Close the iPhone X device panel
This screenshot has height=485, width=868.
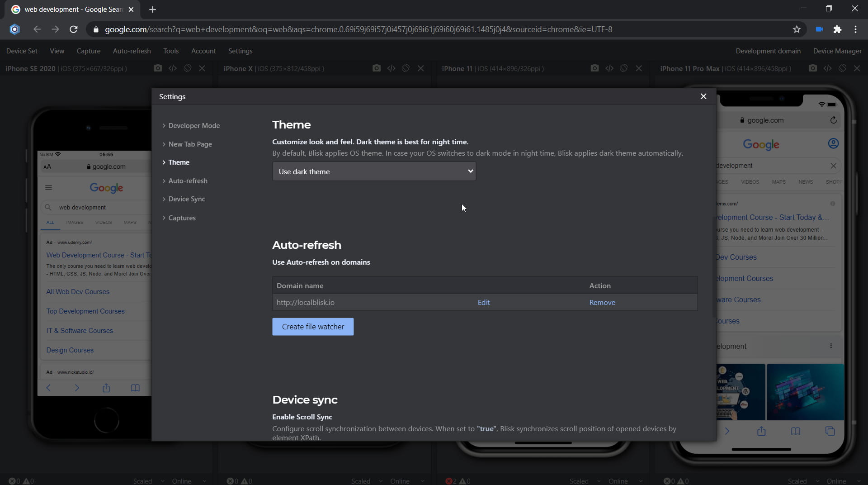point(421,68)
